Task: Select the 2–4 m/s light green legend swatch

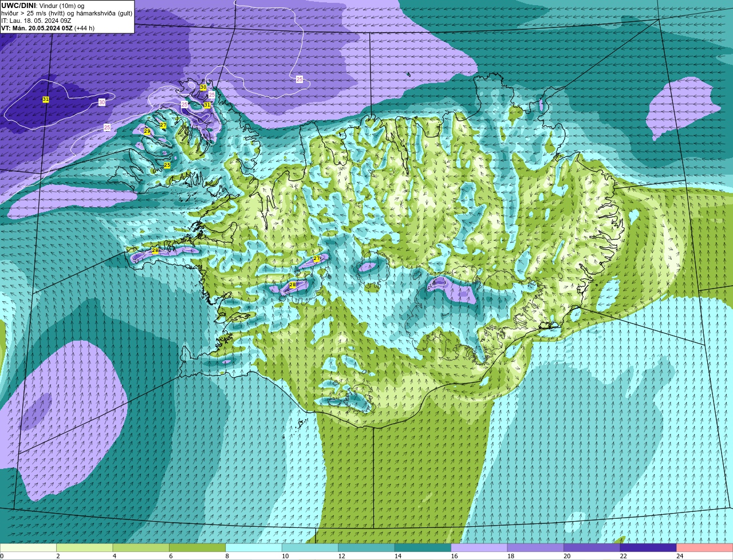Action: coord(85,548)
